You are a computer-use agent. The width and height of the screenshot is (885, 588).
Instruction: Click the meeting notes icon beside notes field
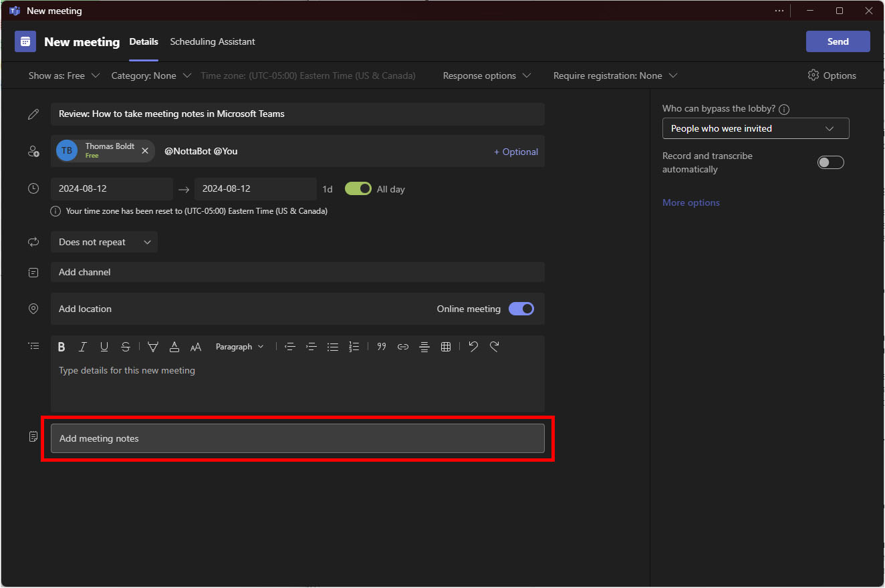coord(33,436)
